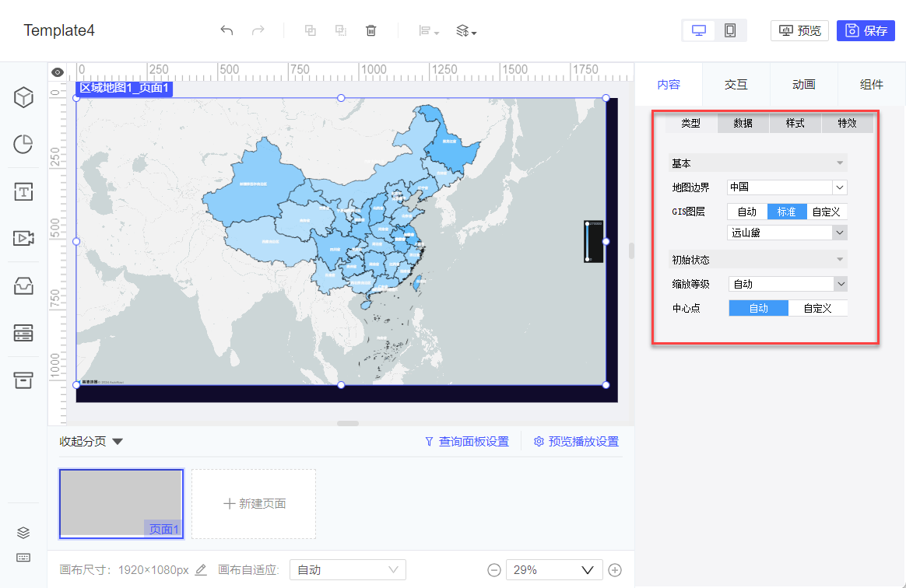Set 中心点 to 自定义
Viewport: 906px width, 588px height.
pos(817,309)
